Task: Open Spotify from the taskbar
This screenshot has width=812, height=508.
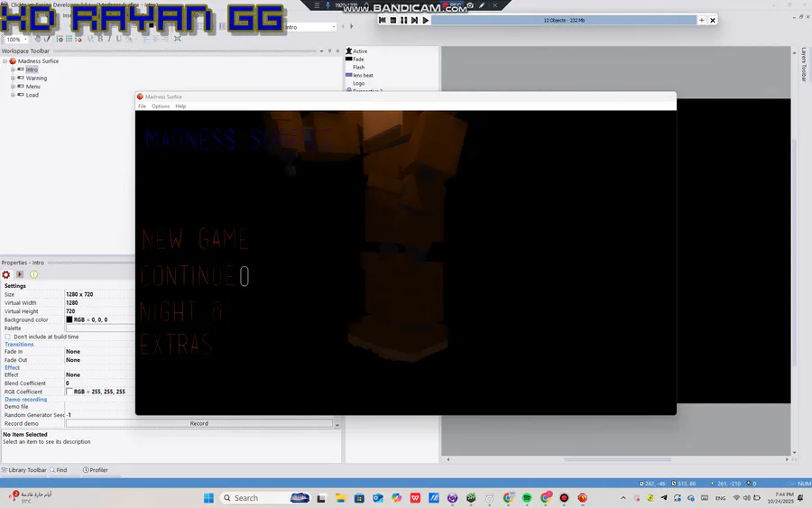Action: coord(527,498)
